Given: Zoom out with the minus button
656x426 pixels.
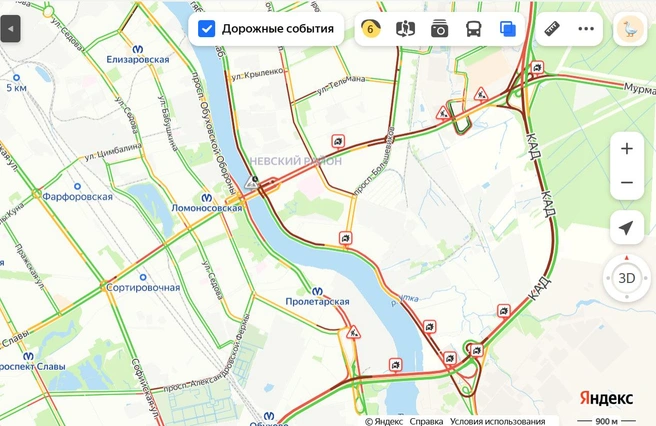Looking at the screenshot, I should point(627,182).
